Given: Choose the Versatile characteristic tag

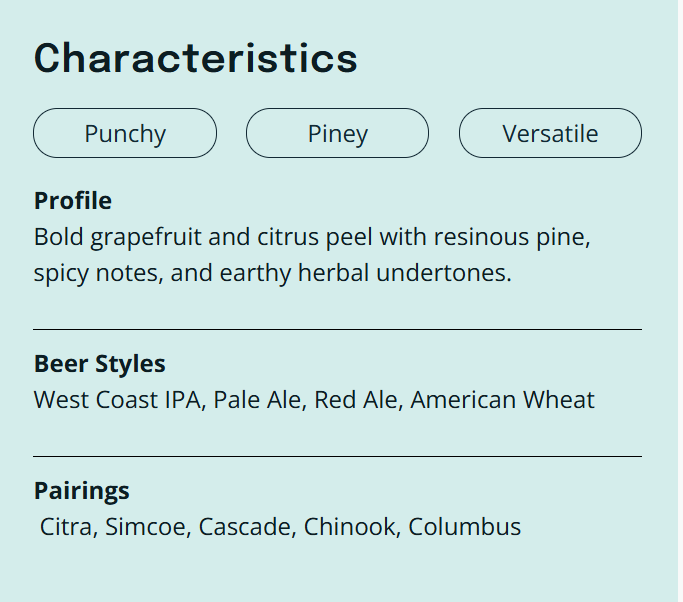Looking at the screenshot, I should click(x=550, y=133).
